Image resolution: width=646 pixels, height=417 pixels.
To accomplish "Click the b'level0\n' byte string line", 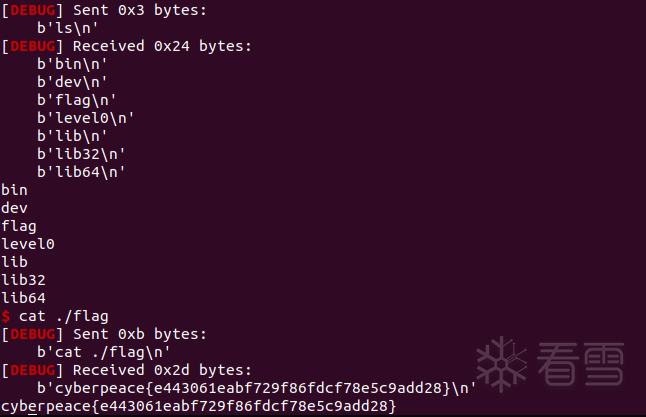I will coord(86,117).
